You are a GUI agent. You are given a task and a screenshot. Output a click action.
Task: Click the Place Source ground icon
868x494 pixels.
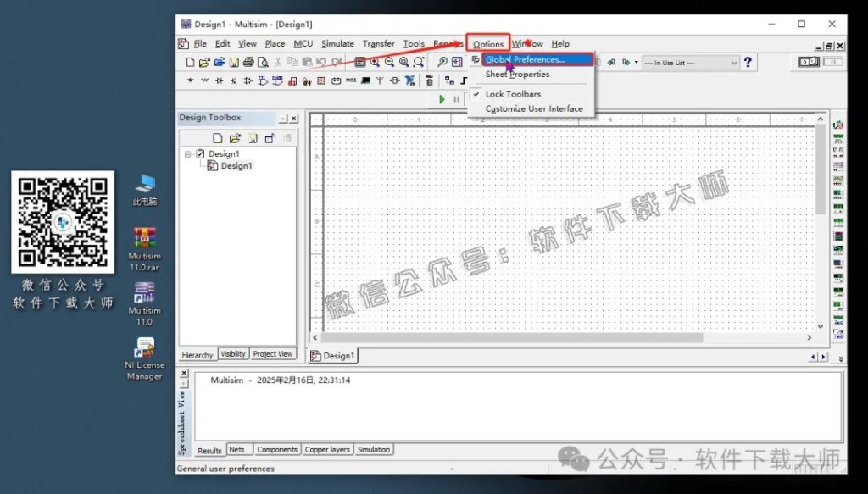coord(191,81)
